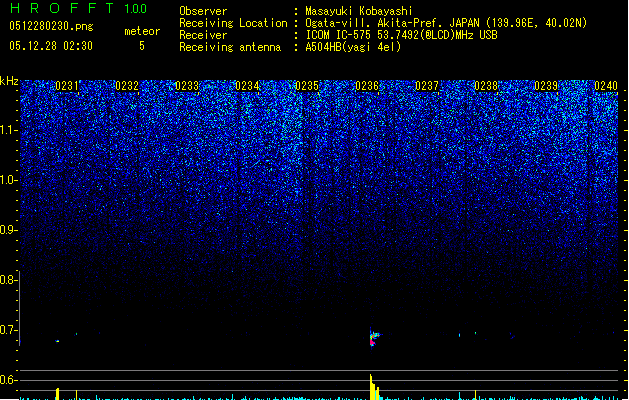
Task: Click the 0234 time marker
Action: point(247,86)
